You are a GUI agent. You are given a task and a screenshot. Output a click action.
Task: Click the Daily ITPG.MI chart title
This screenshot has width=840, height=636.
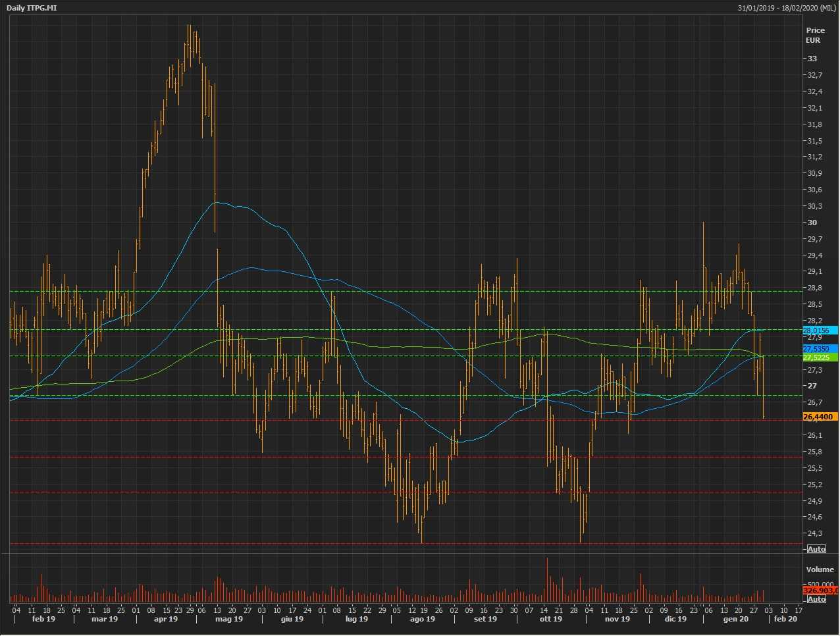[x=32, y=8]
